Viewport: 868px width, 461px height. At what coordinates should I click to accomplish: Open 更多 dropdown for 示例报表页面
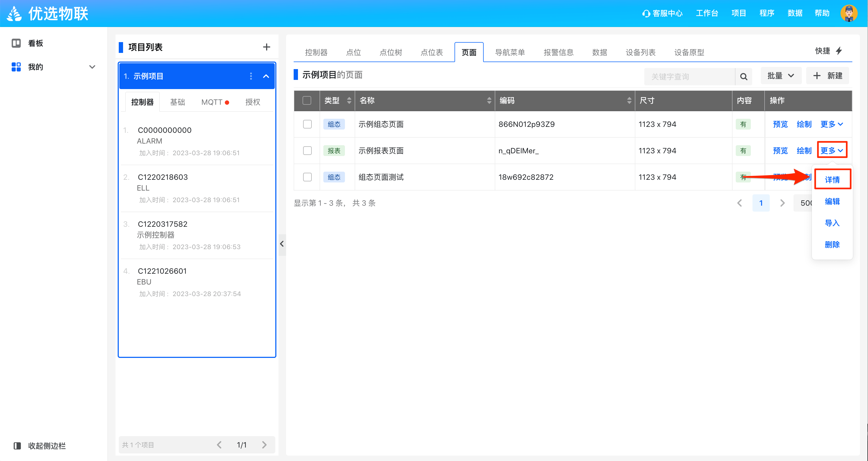click(x=832, y=150)
